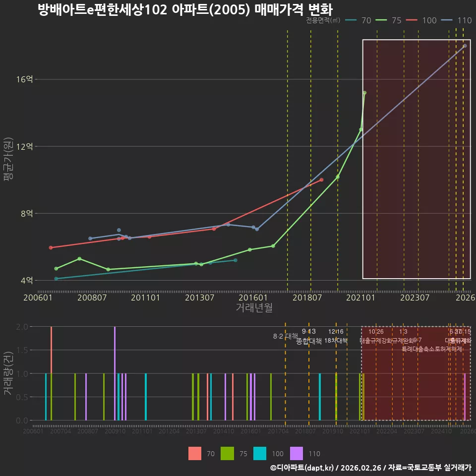Click the blue 110 line key in top legend
Screen dimensions: 476x476
click(447, 20)
